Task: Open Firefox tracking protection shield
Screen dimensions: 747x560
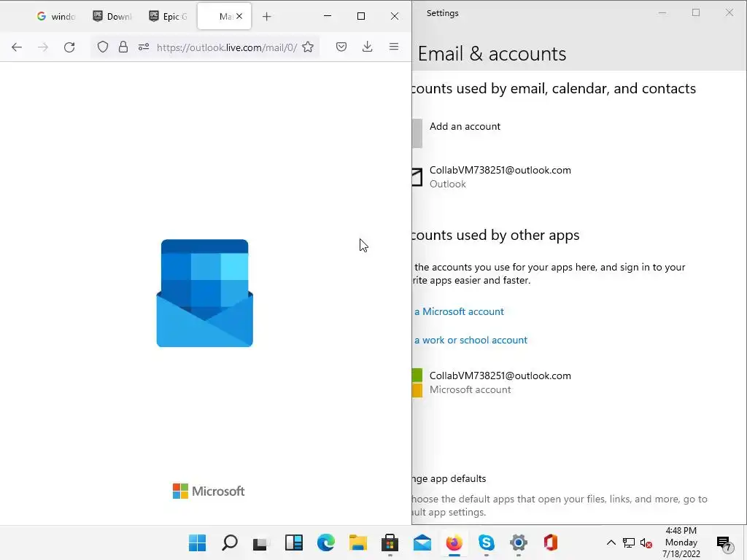Action: click(103, 47)
